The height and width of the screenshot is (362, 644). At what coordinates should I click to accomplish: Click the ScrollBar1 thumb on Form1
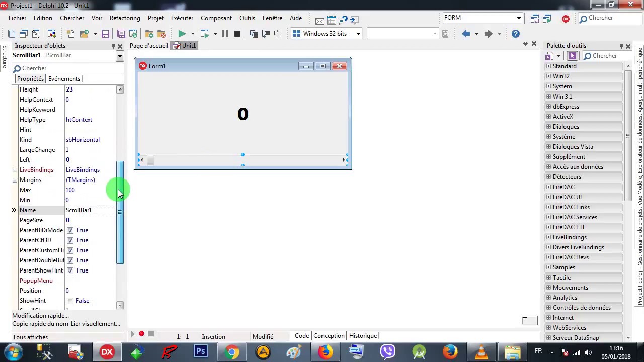pos(150,160)
